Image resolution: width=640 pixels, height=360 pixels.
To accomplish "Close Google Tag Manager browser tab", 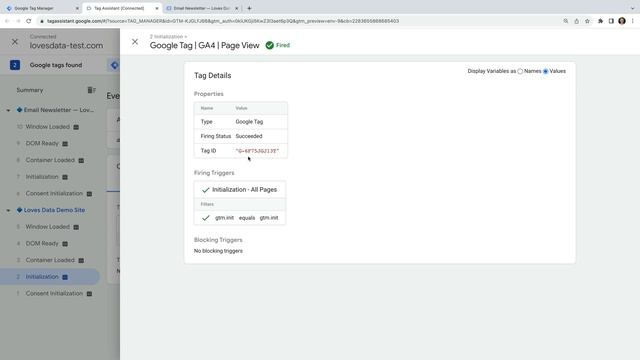I will tap(77, 8).
